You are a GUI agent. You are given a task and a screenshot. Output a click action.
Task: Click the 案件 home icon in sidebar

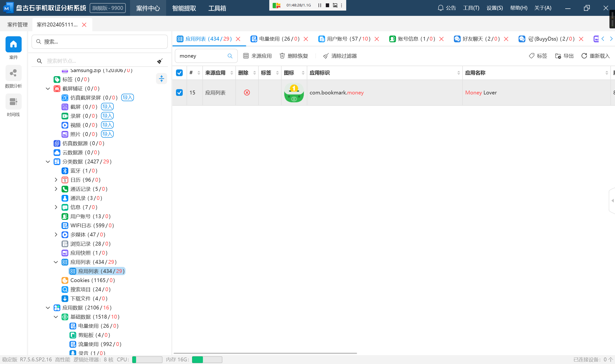[13, 44]
